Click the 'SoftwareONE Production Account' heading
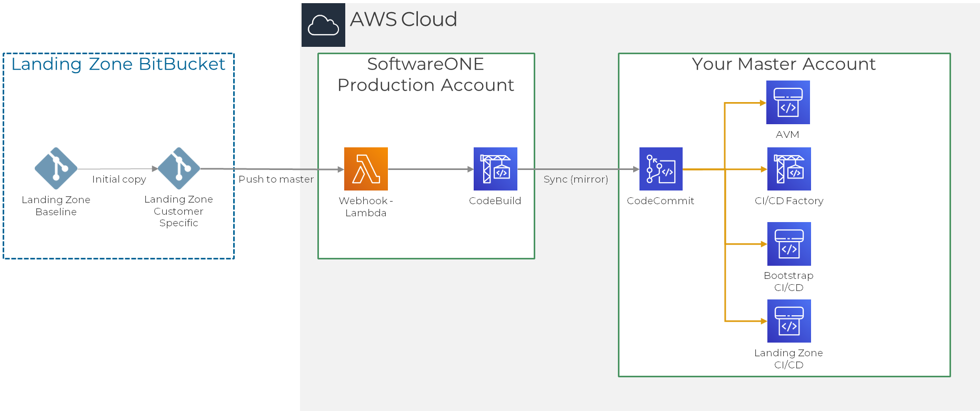Screen dimensions: 980x411 (x=426, y=74)
